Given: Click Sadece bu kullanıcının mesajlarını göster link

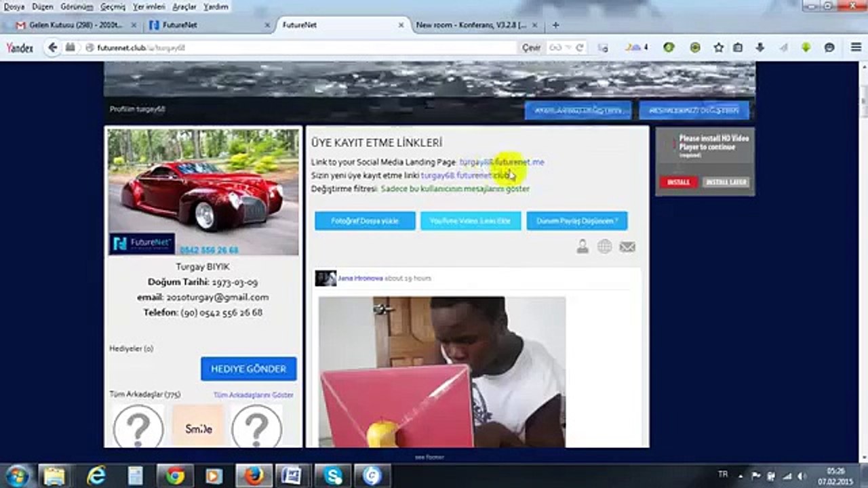Looking at the screenshot, I should (x=455, y=189).
